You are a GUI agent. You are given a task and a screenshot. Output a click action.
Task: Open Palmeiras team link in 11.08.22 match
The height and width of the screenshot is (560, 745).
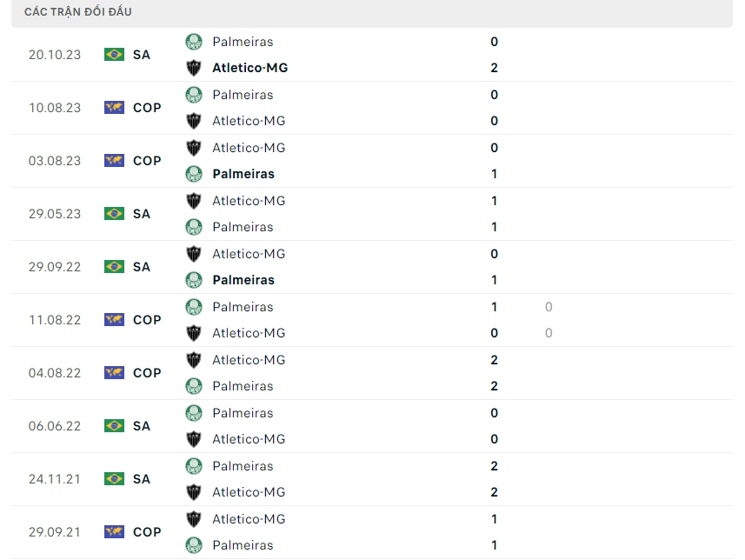tap(243, 307)
